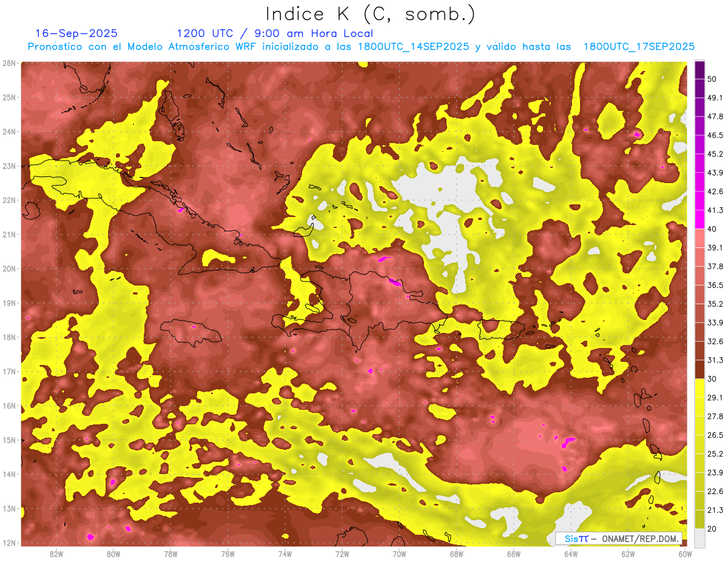Pick the dark brown swatch just above 30
728x562 pixels.
pos(699,369)
